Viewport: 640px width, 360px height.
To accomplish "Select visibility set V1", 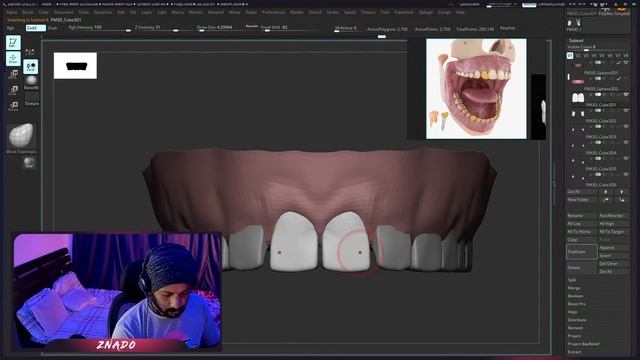I will tap(570, 56).
